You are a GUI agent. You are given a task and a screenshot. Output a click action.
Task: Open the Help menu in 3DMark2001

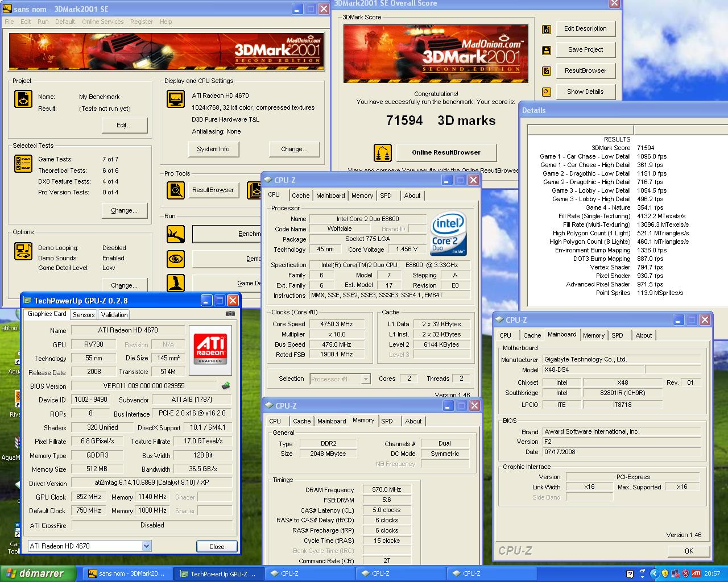pos(166,22)
